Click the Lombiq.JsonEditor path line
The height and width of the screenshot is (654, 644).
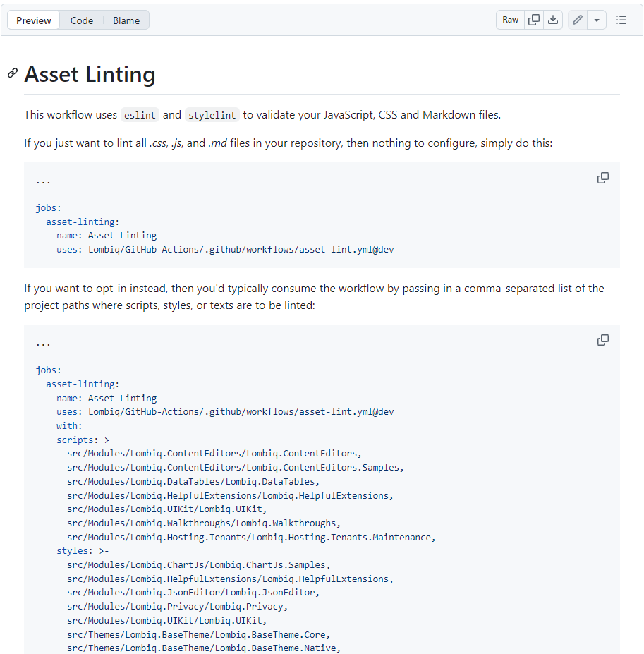point(193,593)
